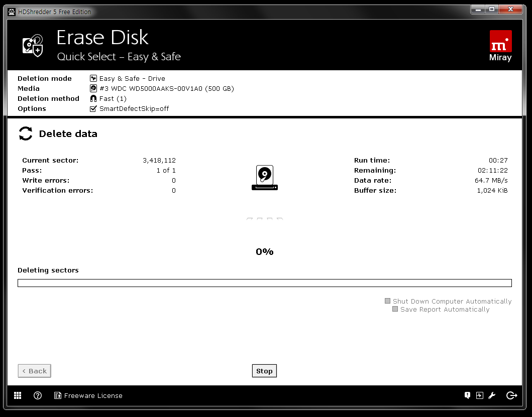Viewport: 532px width, 417px height.
Task: Click the Deletion method magnet icon
Action: (x=93, y=99)
